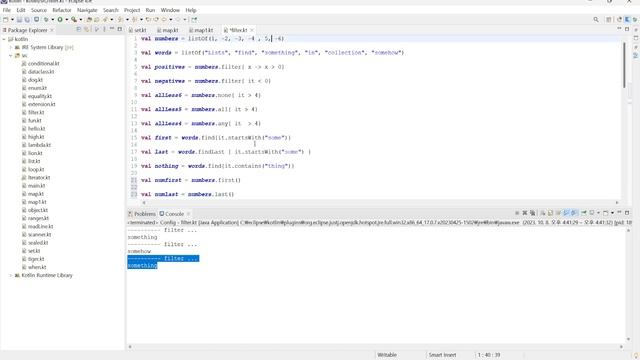Toggle console Word Wrap
The image size is (640, 360).
[558, 213]
